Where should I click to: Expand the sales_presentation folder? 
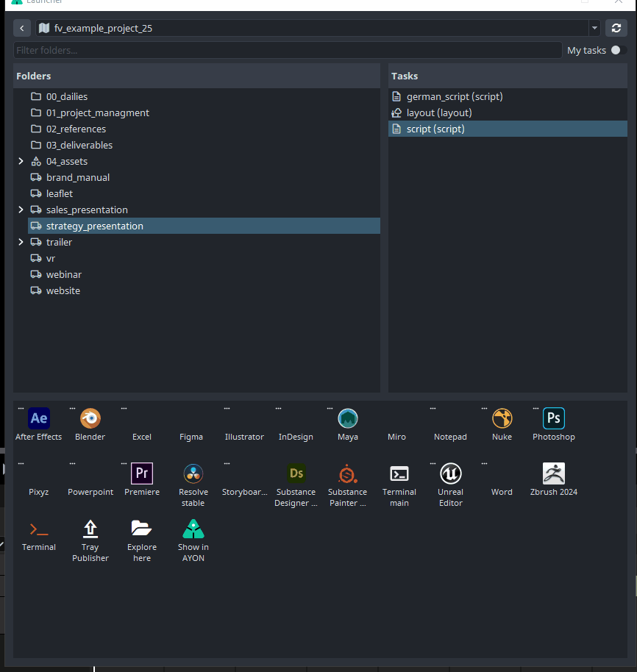click(21, 210)
